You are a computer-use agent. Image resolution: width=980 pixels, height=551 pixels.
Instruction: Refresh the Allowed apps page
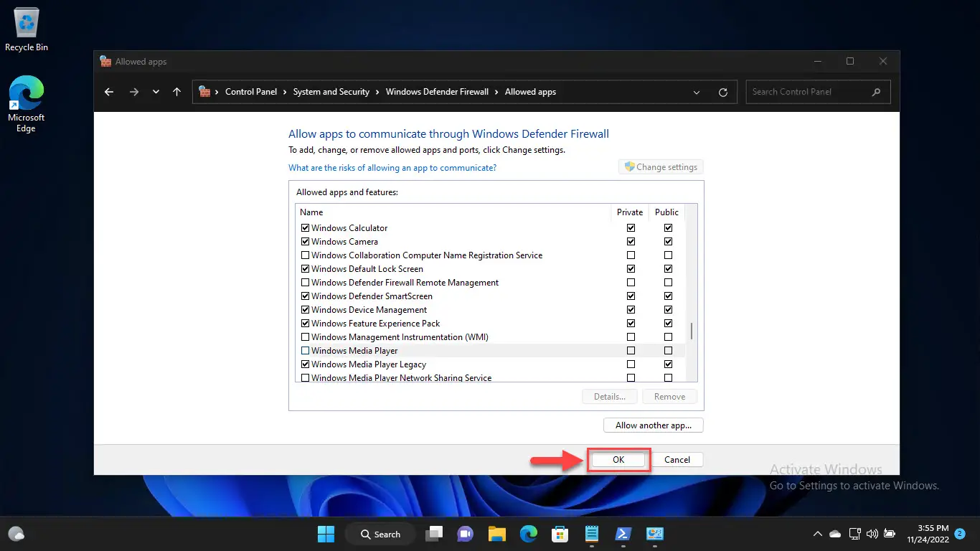pos(723,92)
